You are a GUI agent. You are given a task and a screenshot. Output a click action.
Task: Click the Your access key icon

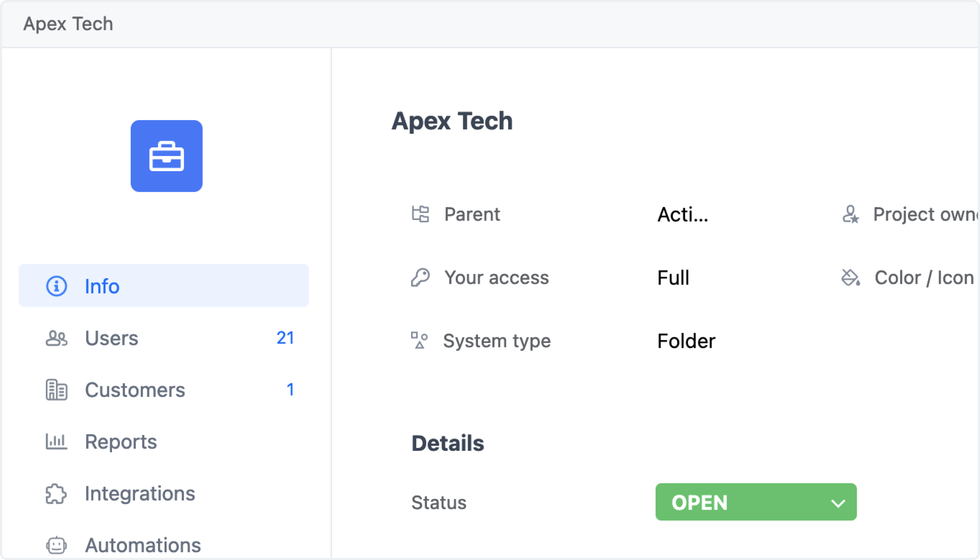click(420, 277)
